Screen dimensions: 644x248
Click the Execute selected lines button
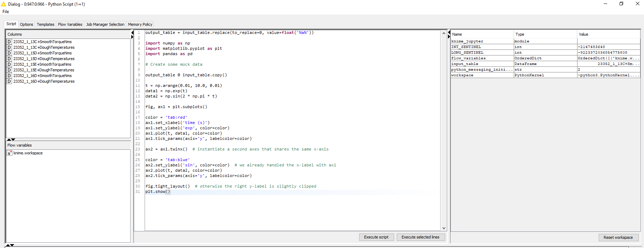(x=420, y=237)
